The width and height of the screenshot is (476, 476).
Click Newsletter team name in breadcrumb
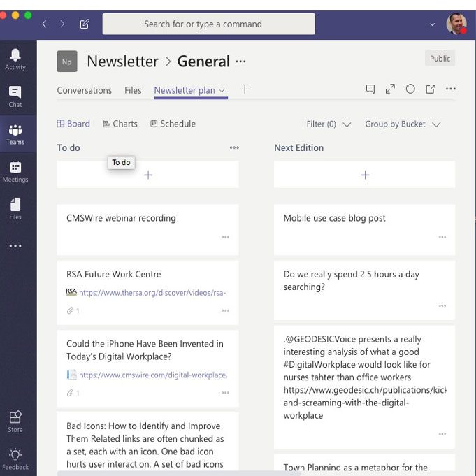click(122, 62)
